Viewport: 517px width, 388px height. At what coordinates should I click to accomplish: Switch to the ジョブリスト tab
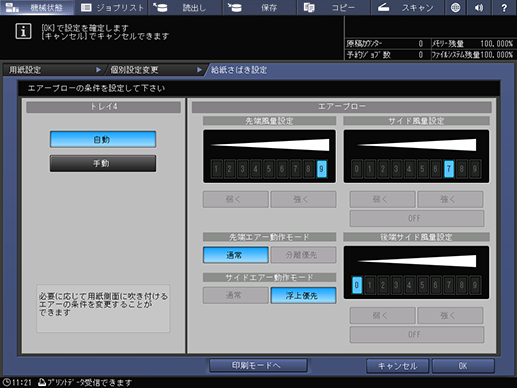(x=112, y=7)
